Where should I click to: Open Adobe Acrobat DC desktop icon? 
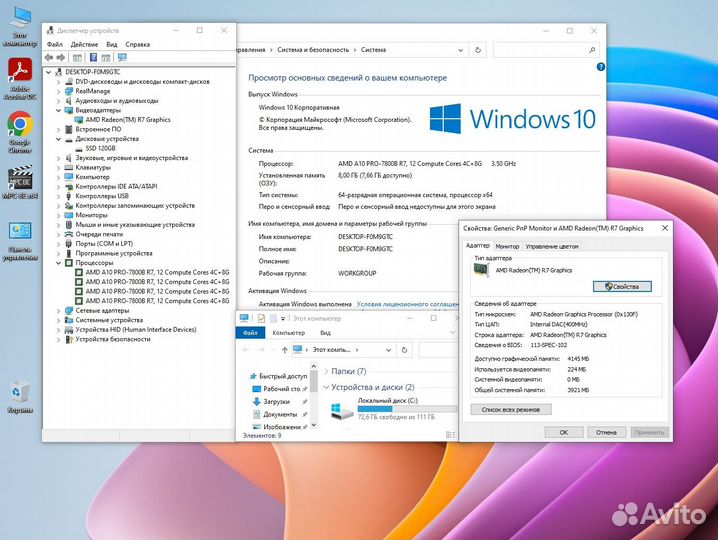[x=20, y=78]
